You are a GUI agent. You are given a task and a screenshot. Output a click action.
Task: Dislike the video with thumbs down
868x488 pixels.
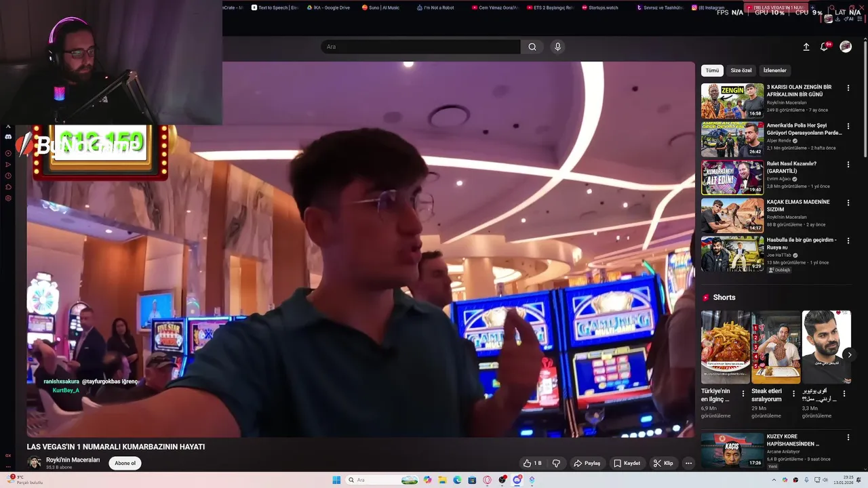[556, 463]
